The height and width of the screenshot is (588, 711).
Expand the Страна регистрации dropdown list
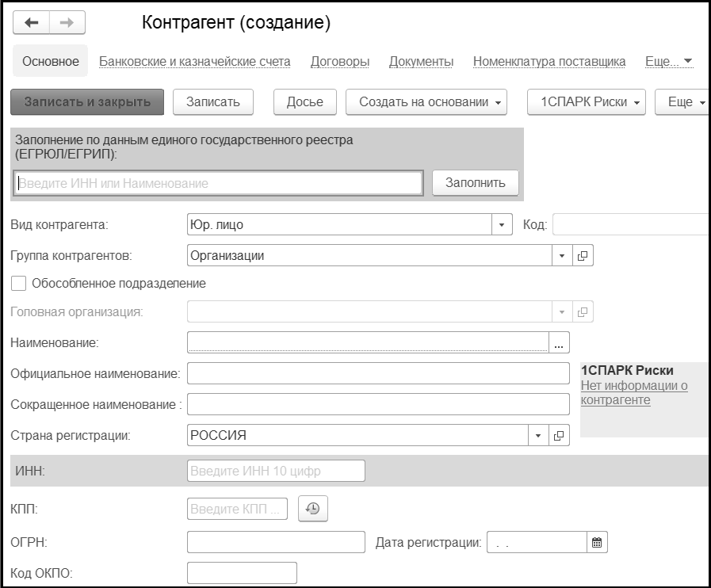pos(537,436)
